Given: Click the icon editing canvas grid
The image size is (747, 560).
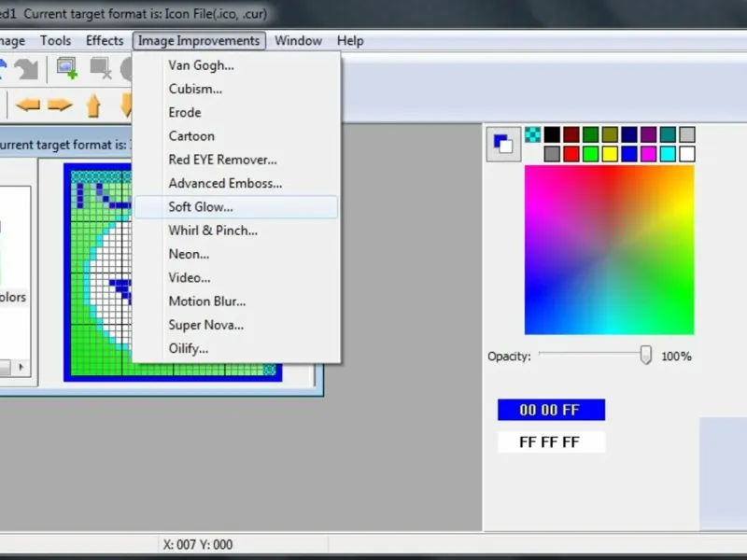Looking at the screenshot, I should coord(102,273).
